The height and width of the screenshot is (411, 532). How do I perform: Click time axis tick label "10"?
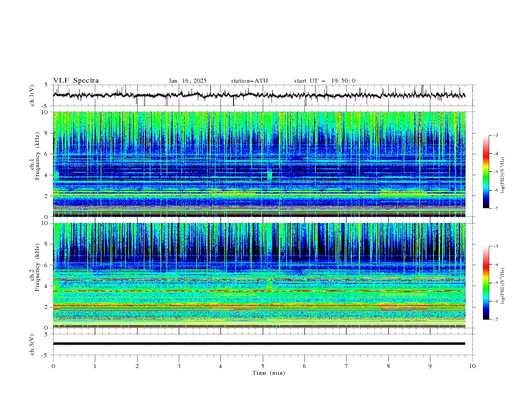click(472, 366)
